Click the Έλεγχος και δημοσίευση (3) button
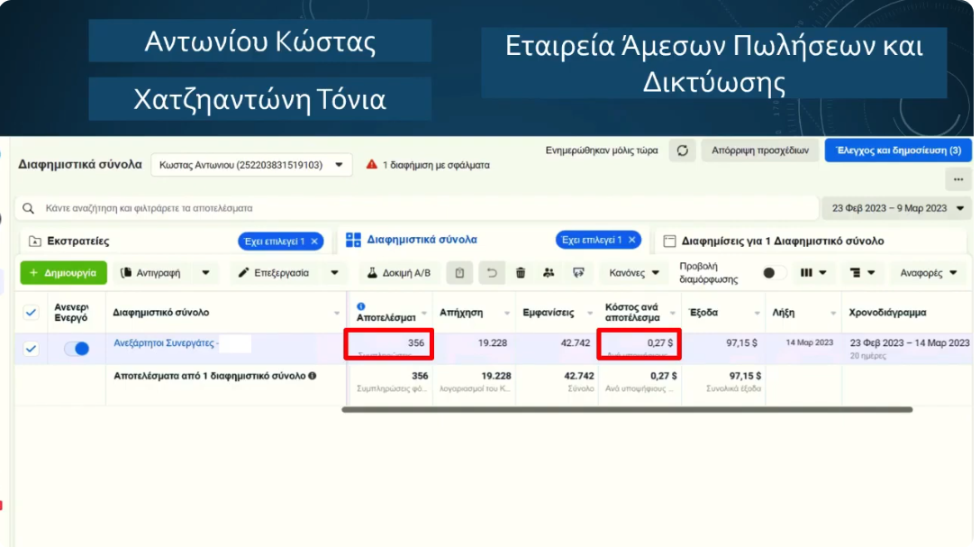980x547 pixels. (x=897, y=150)
